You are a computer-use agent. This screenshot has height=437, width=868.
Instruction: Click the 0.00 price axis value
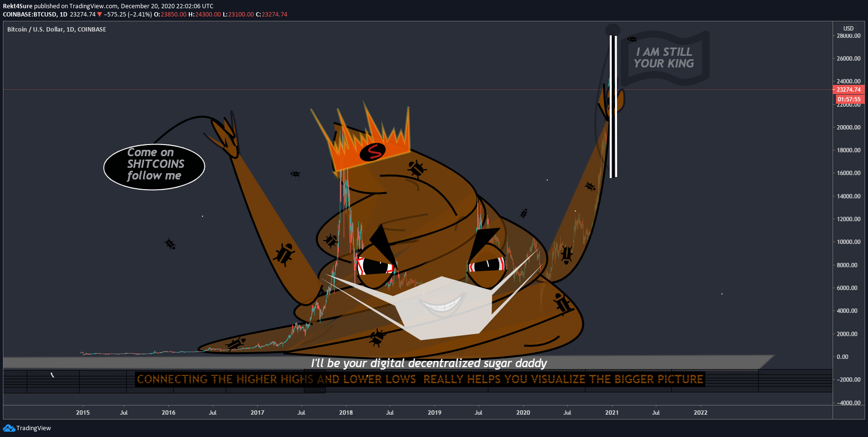pyautogui.click(x=842, y=357)
